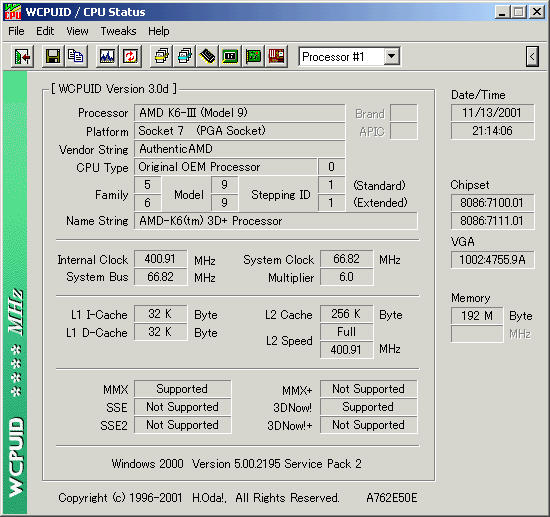Image resolution: width=550 pixels, height=517 pixels.
Task: Open the real-time clock graph icon
Action: tap(107, 56)
